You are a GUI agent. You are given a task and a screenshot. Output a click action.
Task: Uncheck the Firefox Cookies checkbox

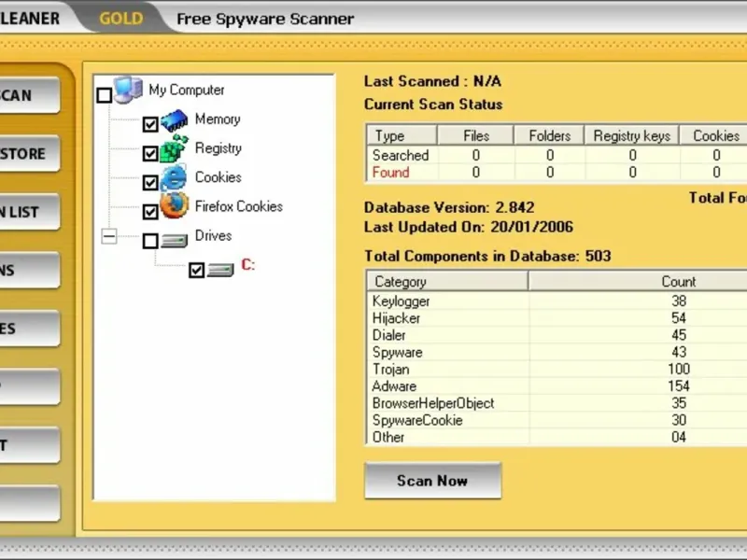coord(150,212)
